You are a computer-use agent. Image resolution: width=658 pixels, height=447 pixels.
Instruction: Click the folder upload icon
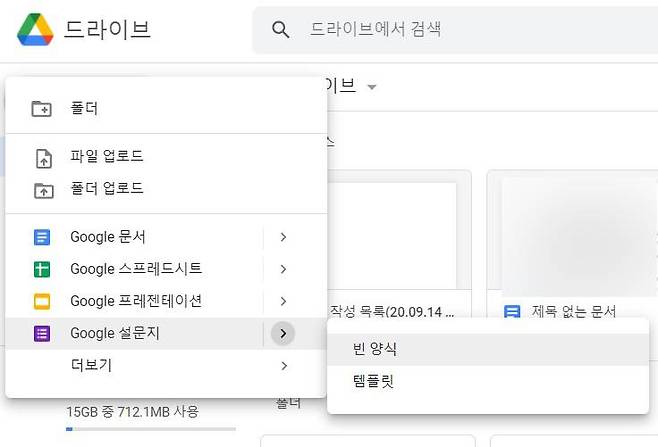tap(42, 189)
